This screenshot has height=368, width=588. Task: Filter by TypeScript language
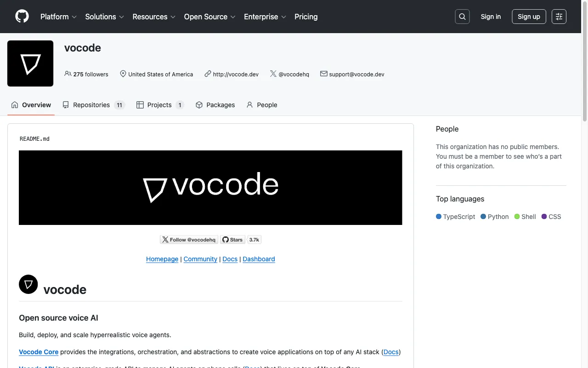tap(456, 217)
